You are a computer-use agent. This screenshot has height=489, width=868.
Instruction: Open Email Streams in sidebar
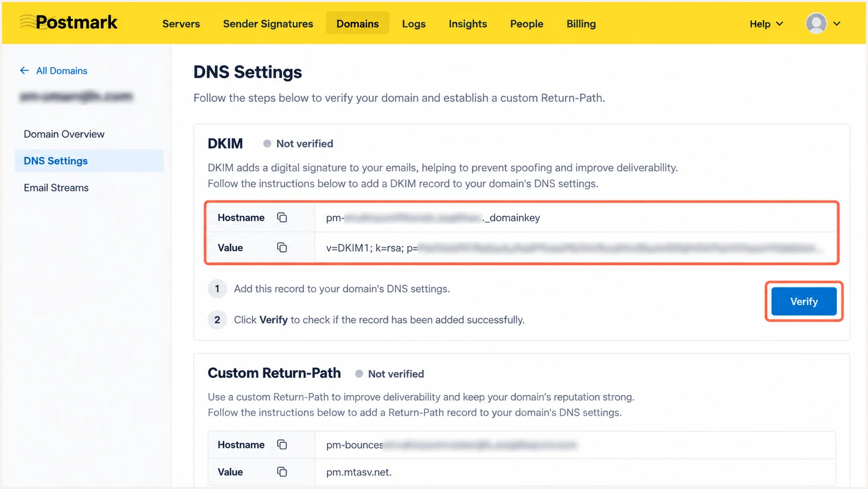(56, 188)
